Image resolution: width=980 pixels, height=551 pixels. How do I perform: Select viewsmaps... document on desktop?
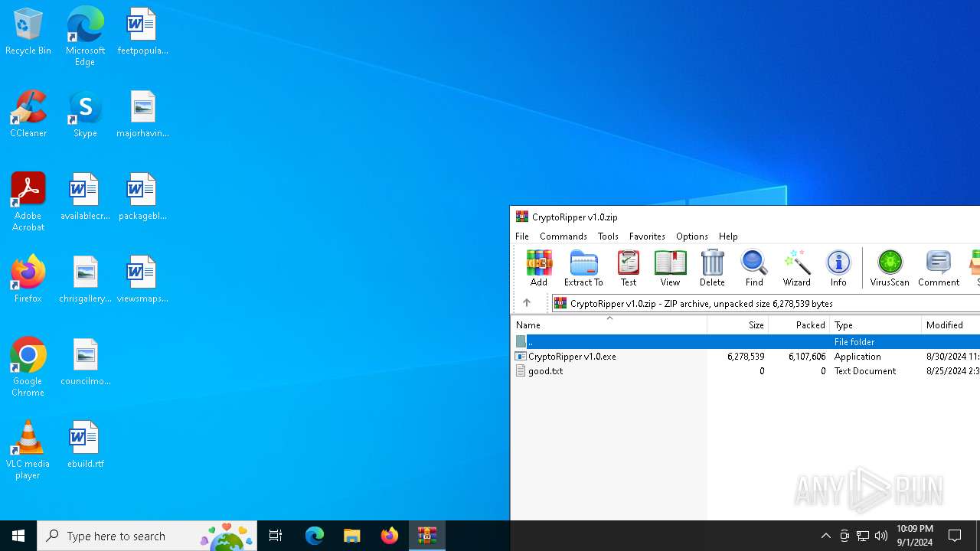click(142, 279)
